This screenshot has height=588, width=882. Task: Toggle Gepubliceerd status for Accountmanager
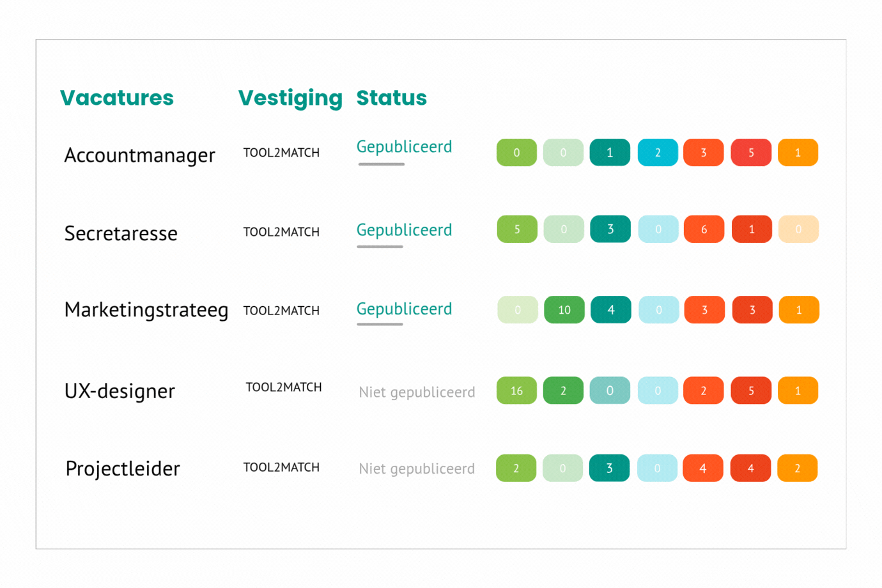404,147
